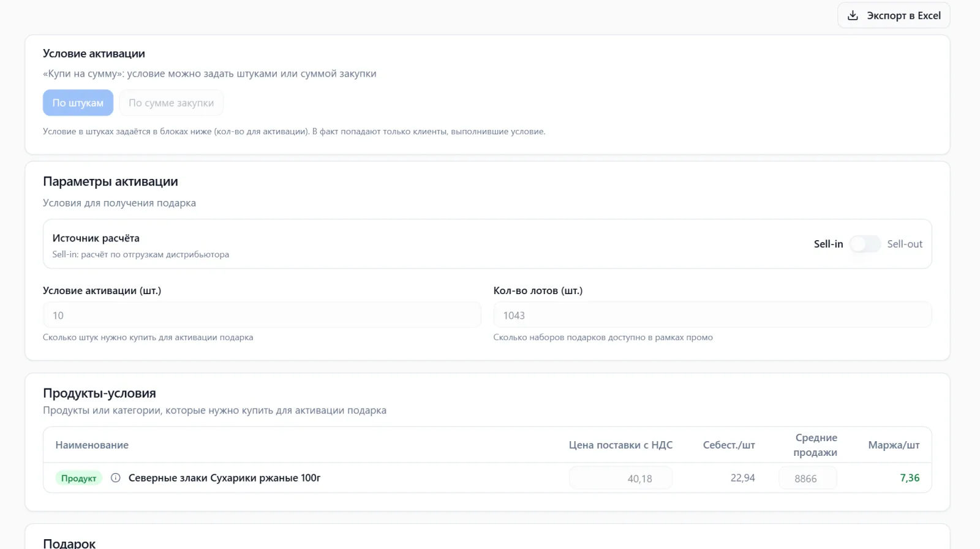Screen dimensions: 980x549
Task: Edit the Средние продажи value 8866
Action: point(807,479)
